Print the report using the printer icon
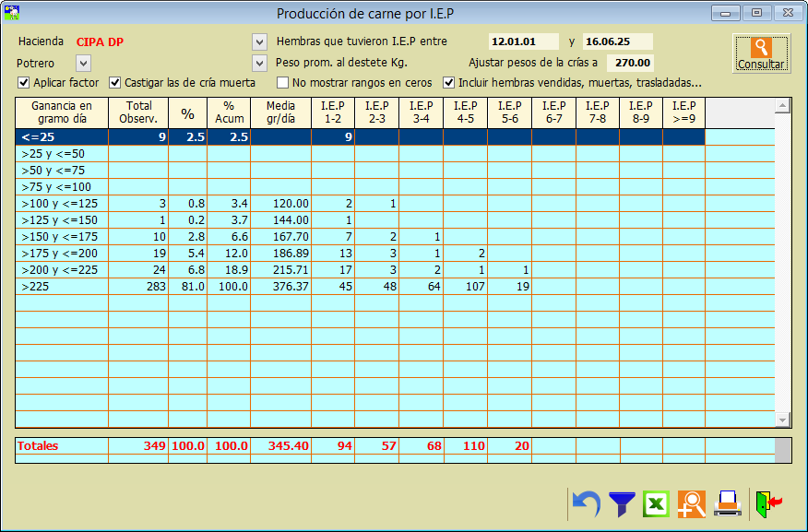The image size is (808, 532). (x=727, y=503)
